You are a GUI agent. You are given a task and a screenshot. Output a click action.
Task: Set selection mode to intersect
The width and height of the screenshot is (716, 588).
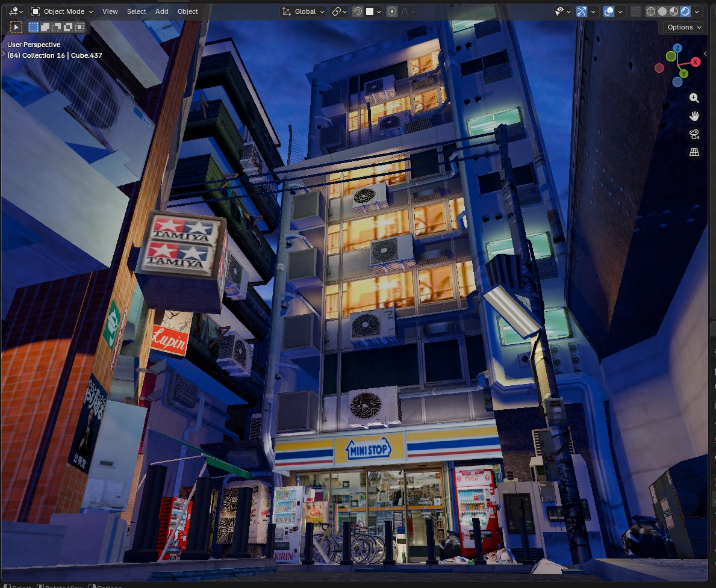(79, 28)
